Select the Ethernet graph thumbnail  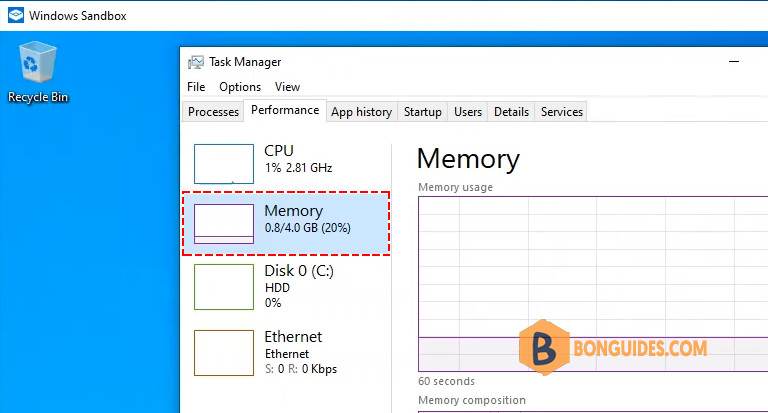pos(224,353)
